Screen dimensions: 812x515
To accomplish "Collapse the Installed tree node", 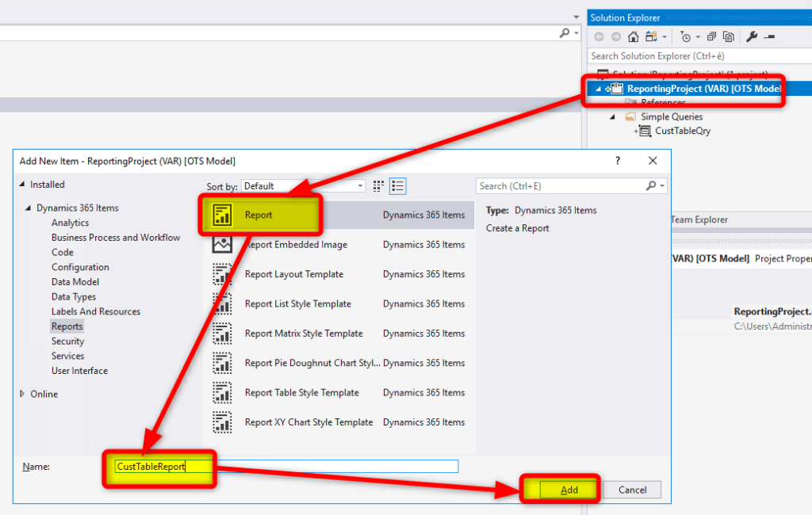I will 22,185.
